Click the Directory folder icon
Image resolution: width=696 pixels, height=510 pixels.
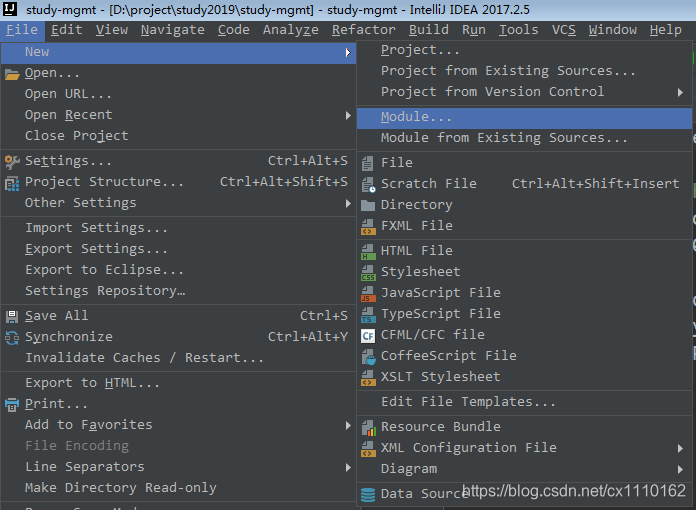pyautogui.click(x=368, y=205)
